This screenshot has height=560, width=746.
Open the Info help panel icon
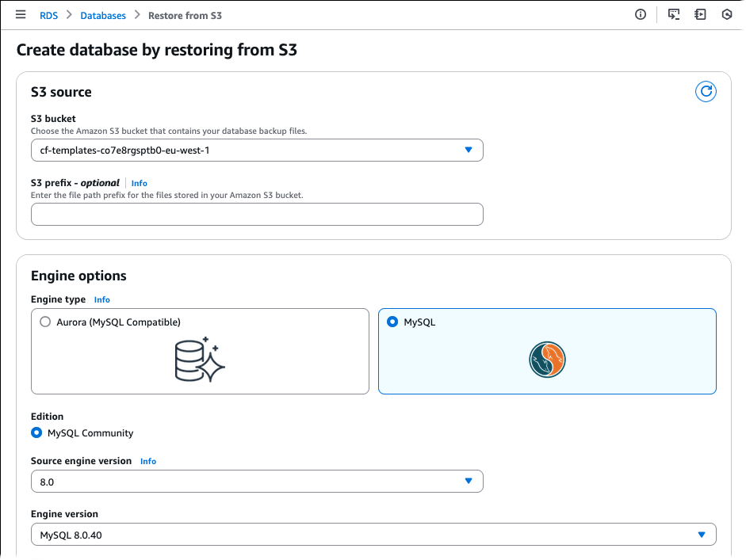click(x=641, y=14)
